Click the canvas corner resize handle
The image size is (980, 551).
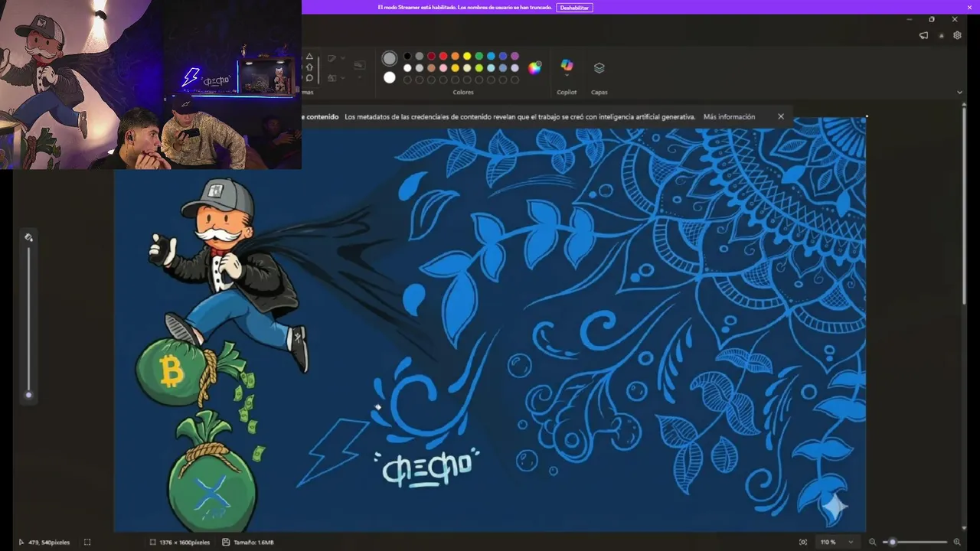pyautogui.click(x=867, y=116)
